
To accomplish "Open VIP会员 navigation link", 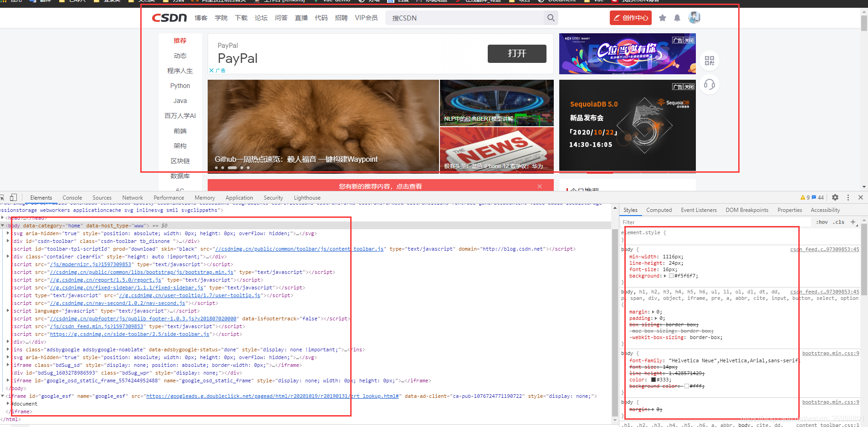I will point(366,18).
